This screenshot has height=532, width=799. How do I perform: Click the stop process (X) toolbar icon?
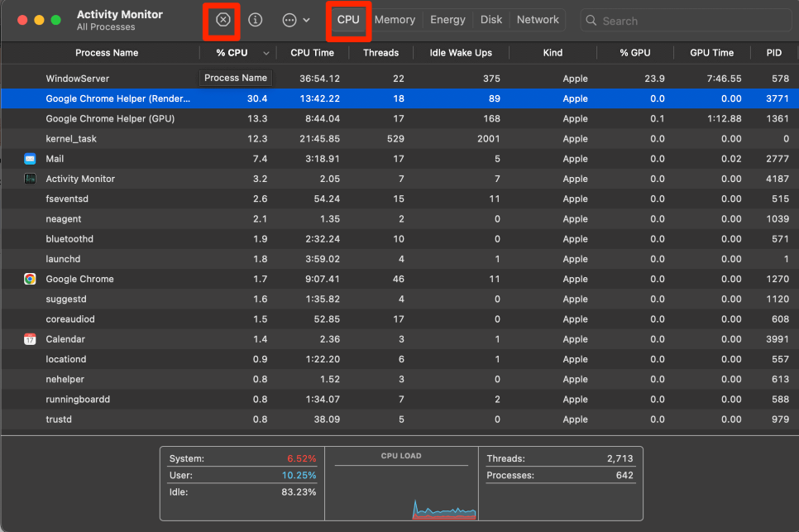222,20
